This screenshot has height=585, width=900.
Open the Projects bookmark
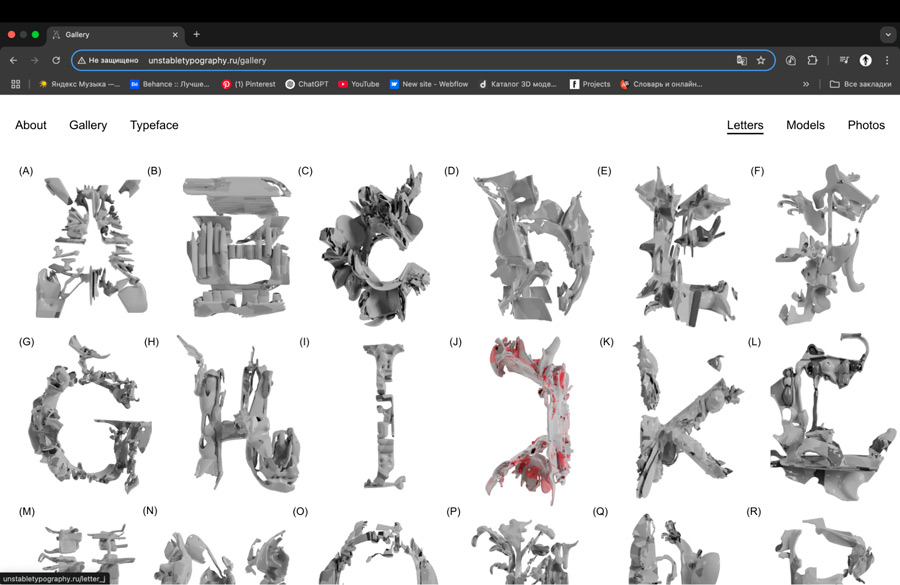click(x=590, y=84)
